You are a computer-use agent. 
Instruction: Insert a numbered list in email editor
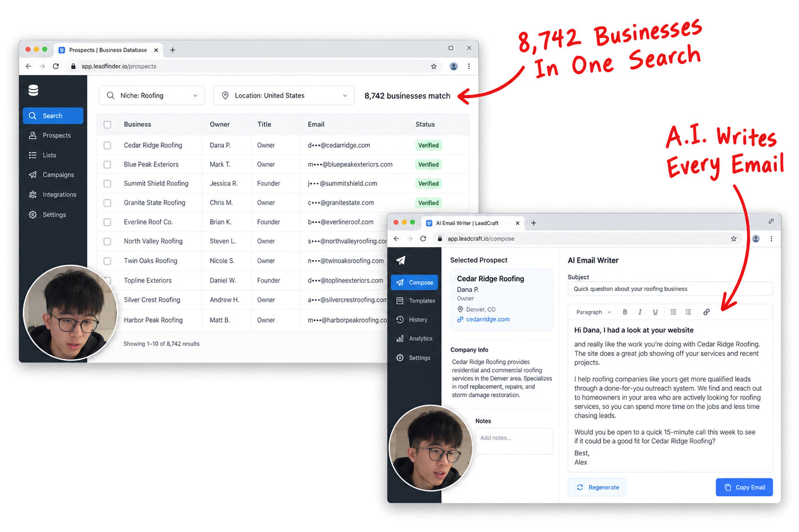coord(688,312)
